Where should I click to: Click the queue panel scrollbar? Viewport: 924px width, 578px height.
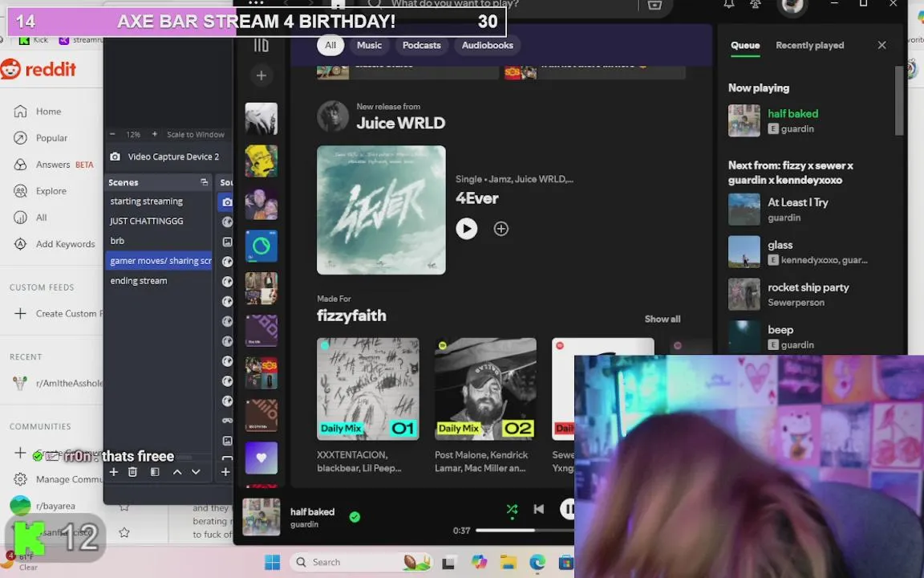click(898, 100)
